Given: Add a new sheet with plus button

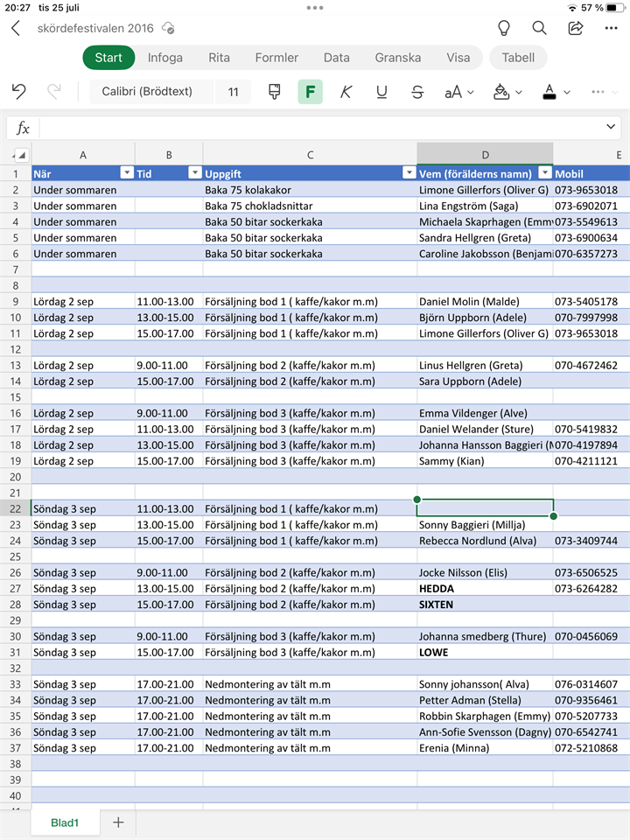Looking at the screenshot, I should point(118,822).
